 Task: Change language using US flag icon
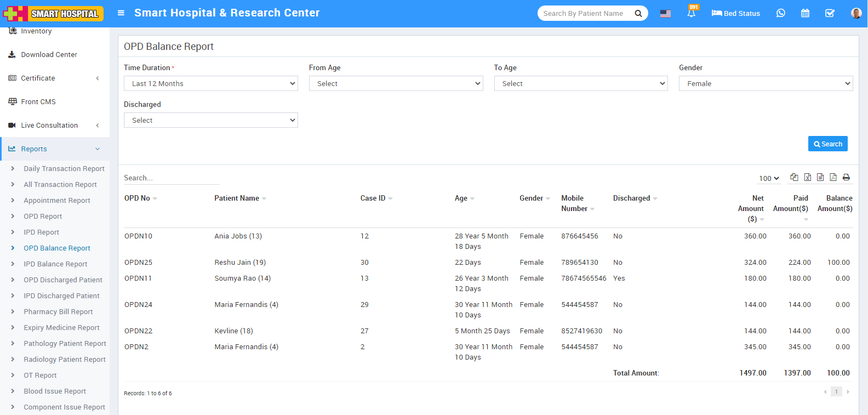point(665,14)
